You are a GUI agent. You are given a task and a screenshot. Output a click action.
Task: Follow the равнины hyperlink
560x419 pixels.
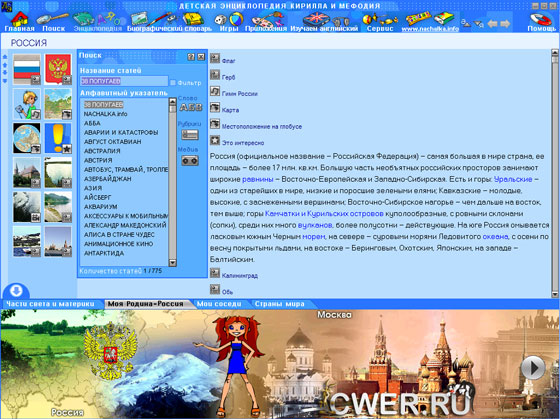coord(258,179)
